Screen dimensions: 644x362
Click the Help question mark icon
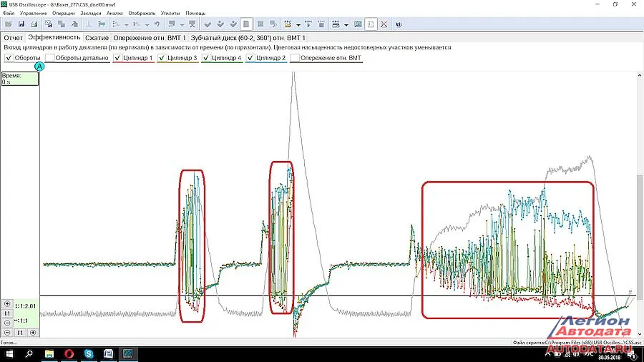pos(399,24)
